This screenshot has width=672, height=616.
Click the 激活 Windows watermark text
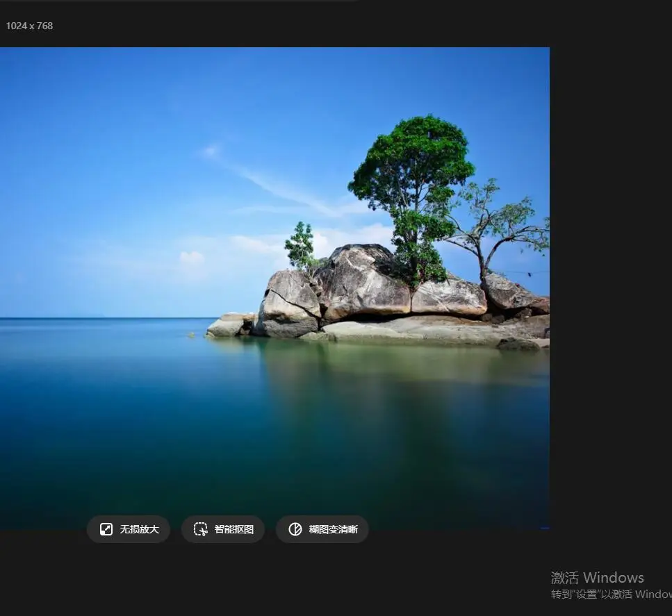pyautogui.click(x=597, y=577)
